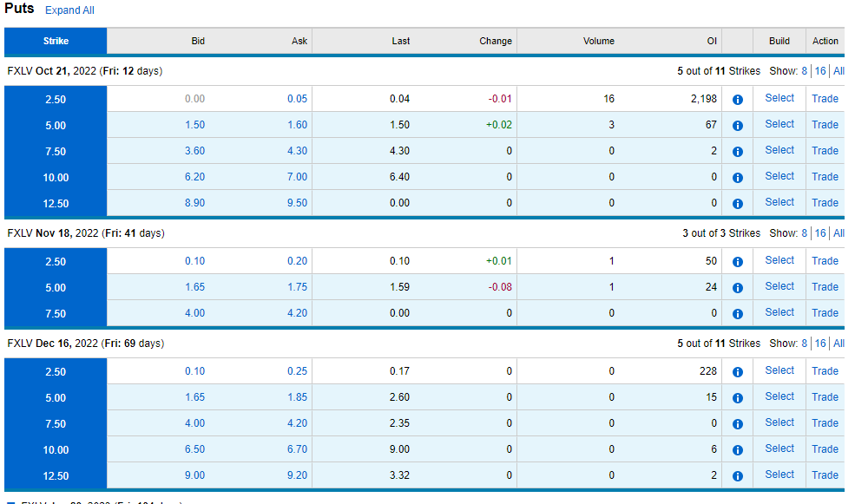Click the FXLV Nov 18, 2022 expiration header
Screen dimensions: 855x504
86,233
